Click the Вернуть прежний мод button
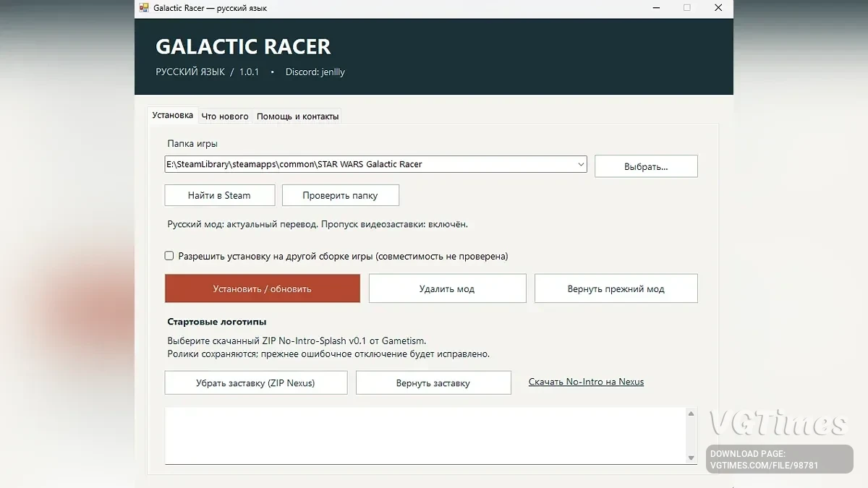 tap(616, 288)
